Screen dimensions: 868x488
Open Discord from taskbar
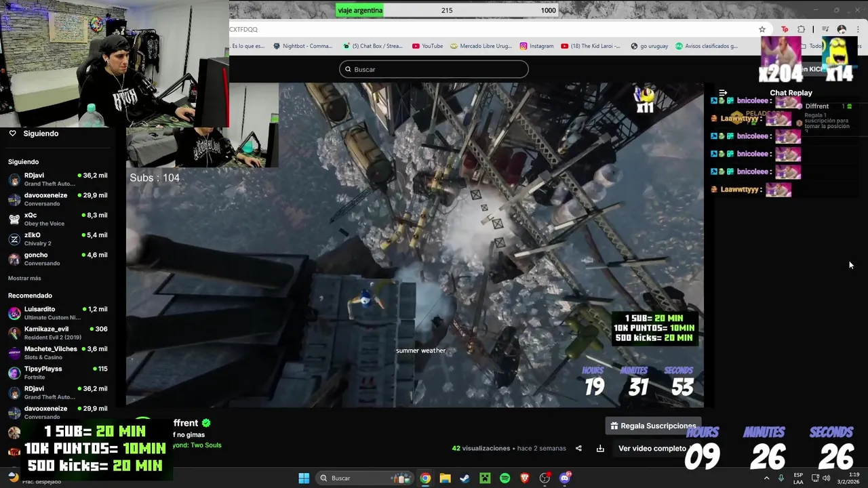click(565, 478)
